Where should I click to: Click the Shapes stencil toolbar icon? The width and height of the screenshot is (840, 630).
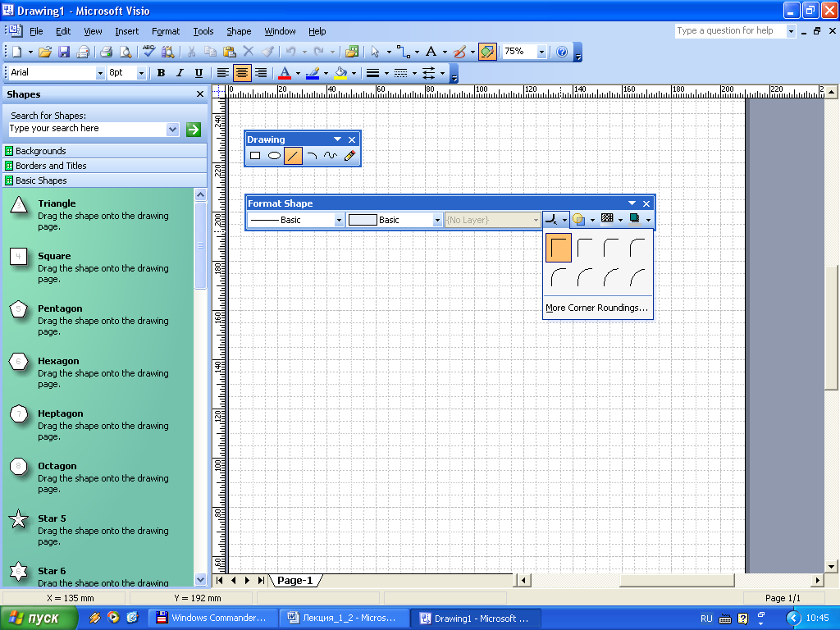352,52
